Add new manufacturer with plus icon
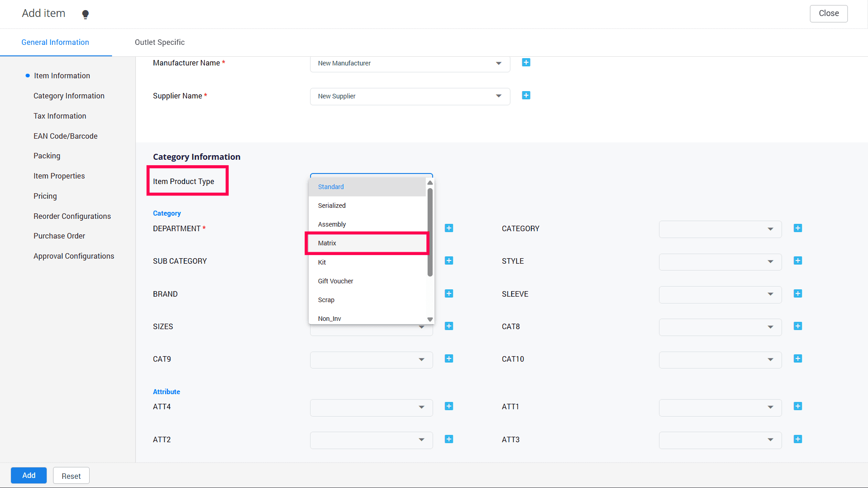This screenshot has height=488, width=868. point(526,62)
